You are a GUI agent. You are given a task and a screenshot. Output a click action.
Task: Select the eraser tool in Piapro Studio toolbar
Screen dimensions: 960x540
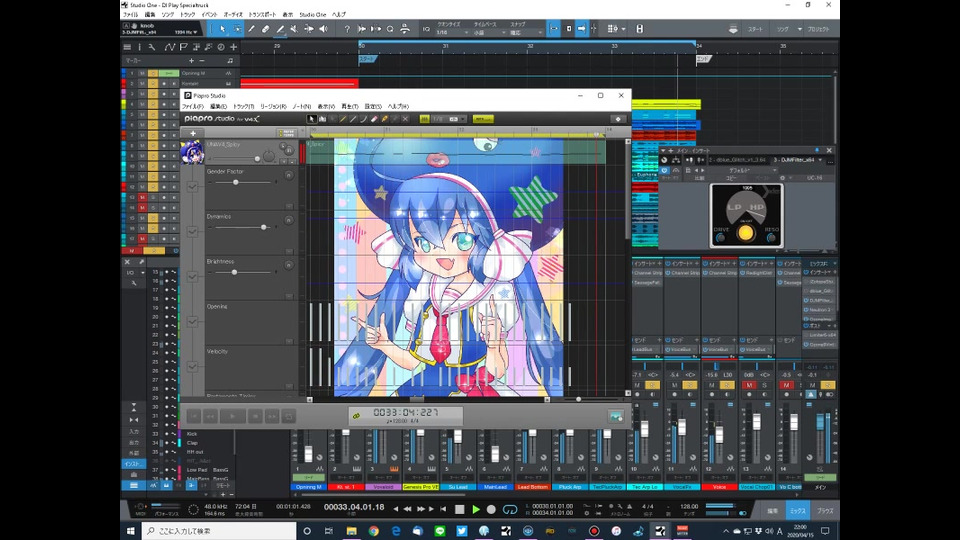pyautogui.click(x=374, y=119)
